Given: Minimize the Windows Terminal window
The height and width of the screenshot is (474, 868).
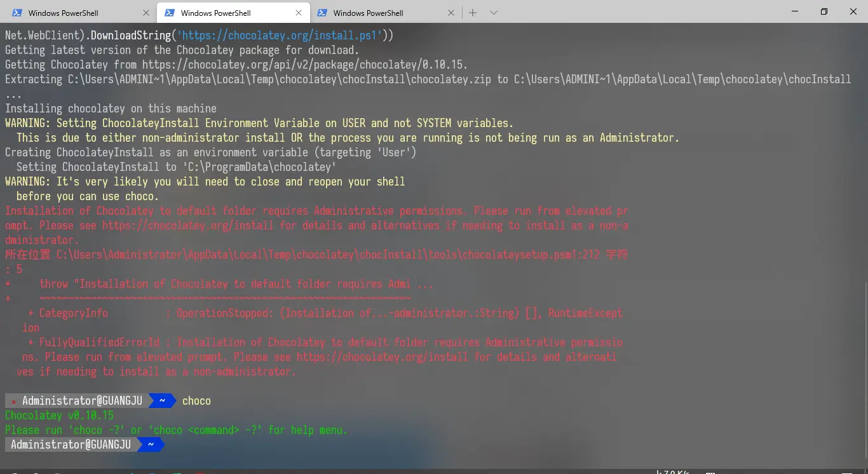Looking at the screenshot, I should (795, 11).
